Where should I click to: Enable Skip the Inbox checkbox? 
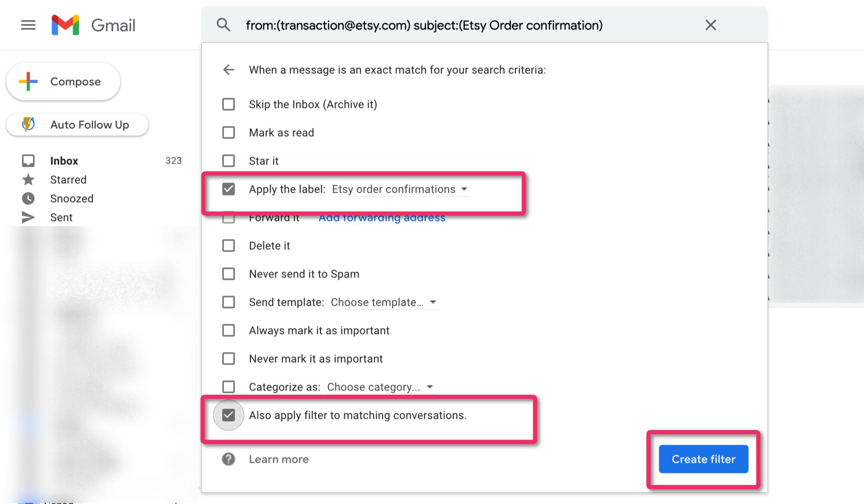tap(229, 104)
